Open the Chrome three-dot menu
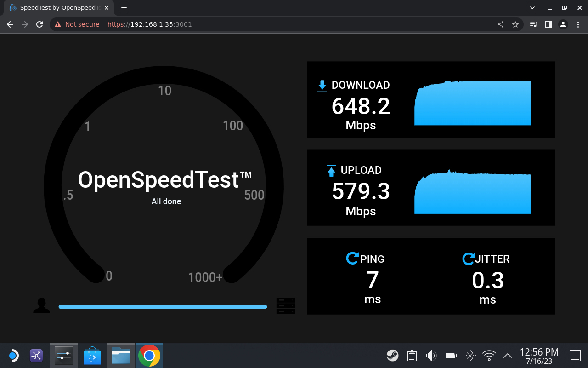 point(577,24)
